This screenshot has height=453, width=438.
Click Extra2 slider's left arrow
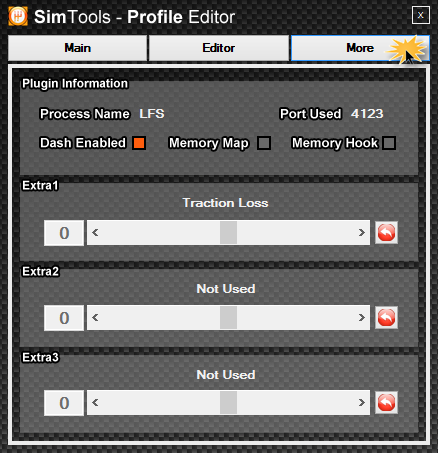pyautogui.click(x=95, y=317)
